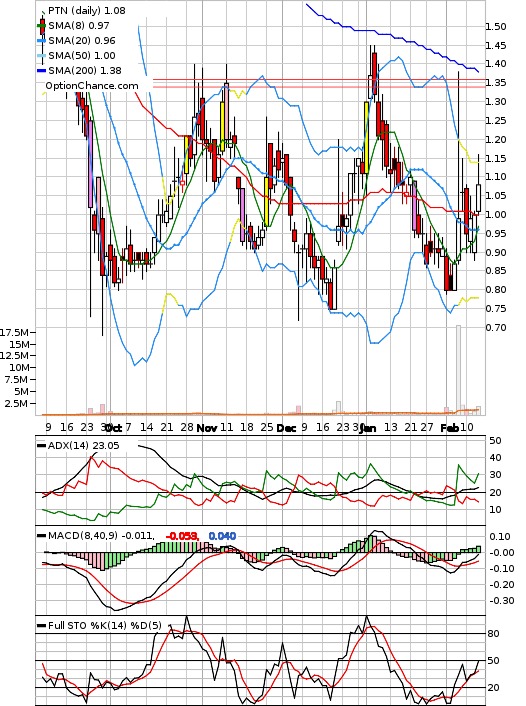The width and height of the screenshot is (526, 706).
Task: Click the 15M volume axis label
Action: (18, 344)
